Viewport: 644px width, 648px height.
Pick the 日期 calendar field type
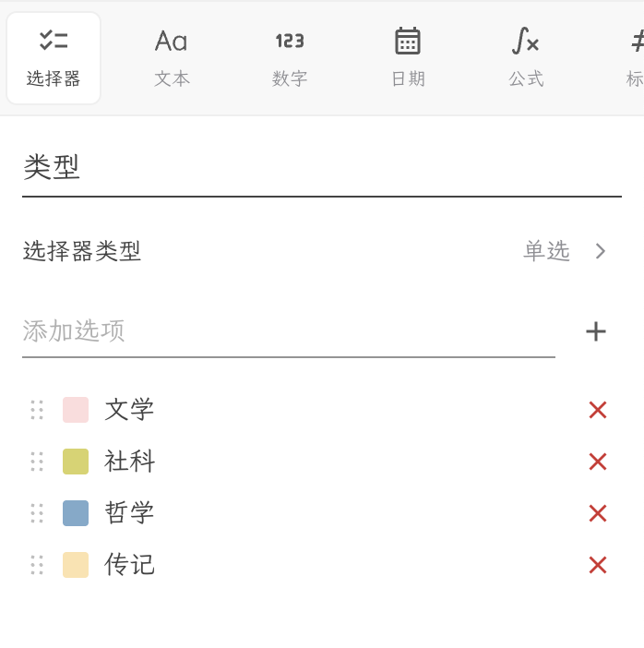coord(408,58)
